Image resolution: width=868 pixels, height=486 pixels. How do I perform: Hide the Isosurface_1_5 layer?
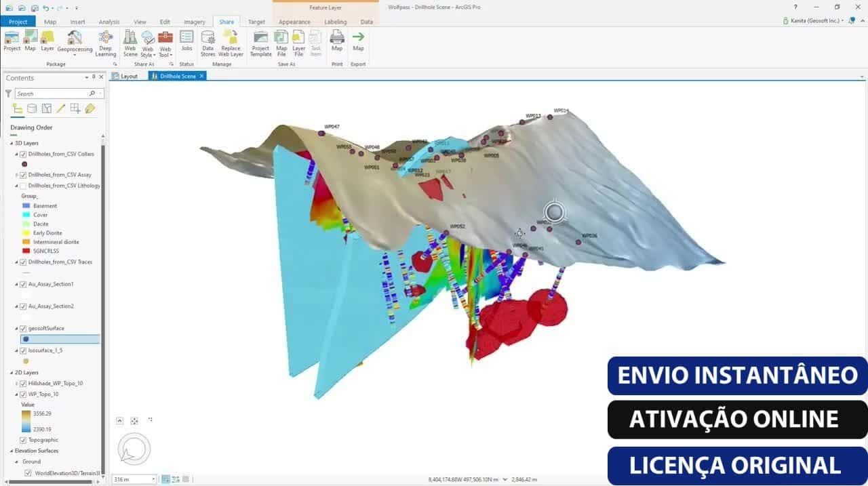tap(23, 350)
